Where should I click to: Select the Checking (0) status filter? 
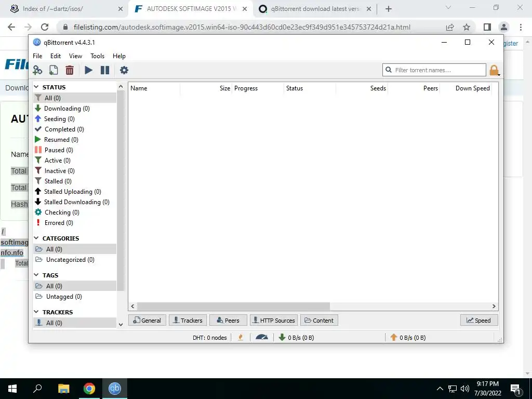pos(75,212)
